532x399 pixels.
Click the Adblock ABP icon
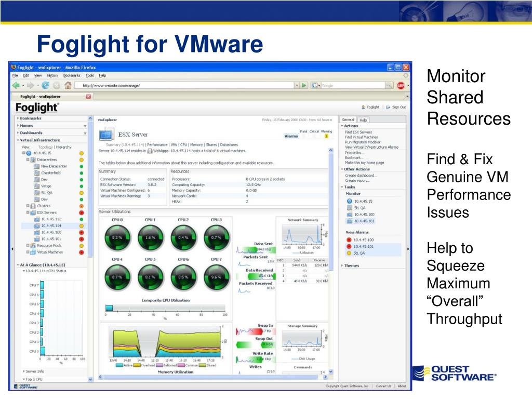[401, 86]
